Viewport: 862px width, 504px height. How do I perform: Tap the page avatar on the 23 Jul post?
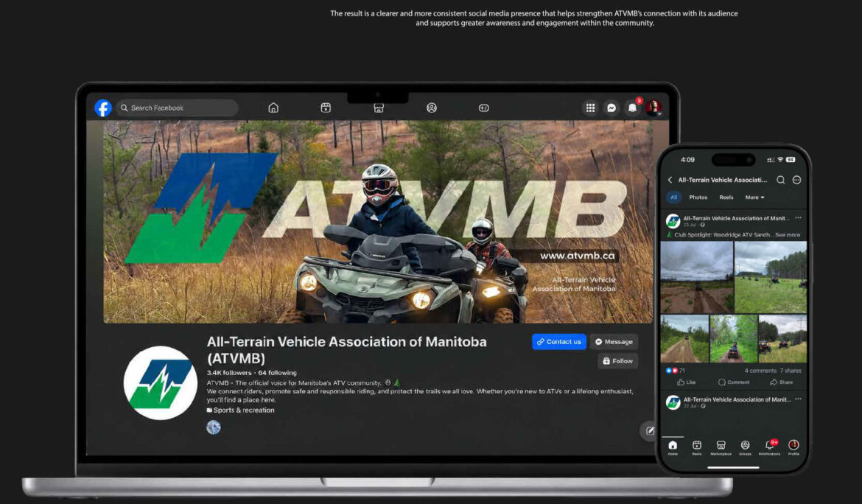[x=673, y=221]
